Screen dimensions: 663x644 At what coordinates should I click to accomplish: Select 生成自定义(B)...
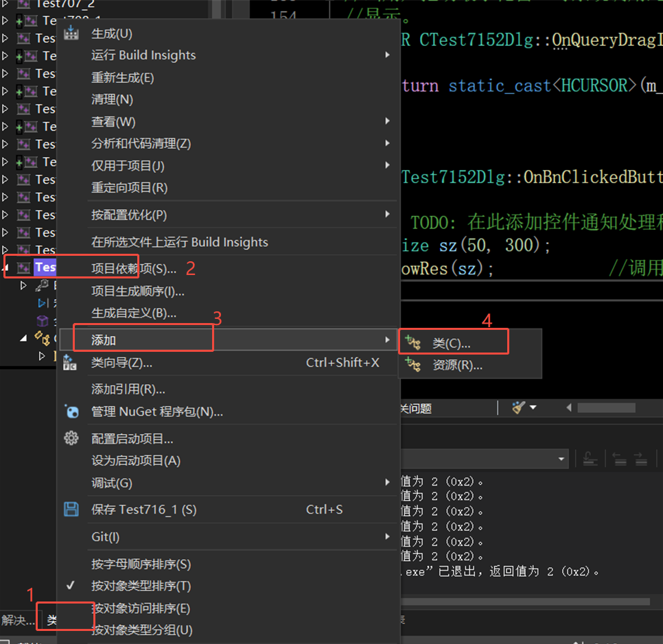[x=134, y=313]
